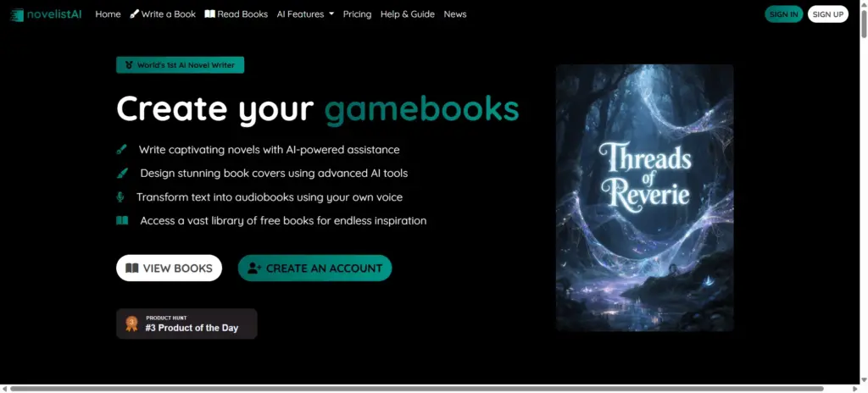Click the VIEW BOOKS button
Viewport: 868px width, 393px height.
click(x=169, y=268)
